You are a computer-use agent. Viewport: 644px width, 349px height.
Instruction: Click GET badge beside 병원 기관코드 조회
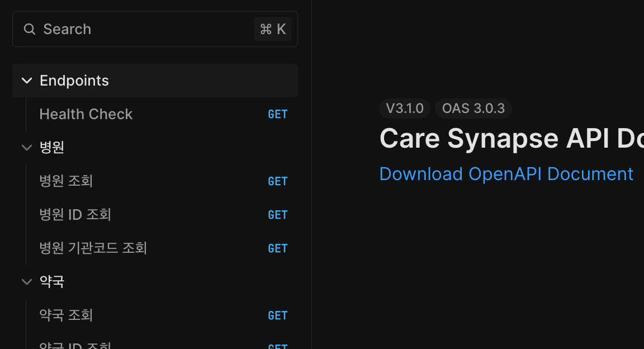[x=278, y=249]
